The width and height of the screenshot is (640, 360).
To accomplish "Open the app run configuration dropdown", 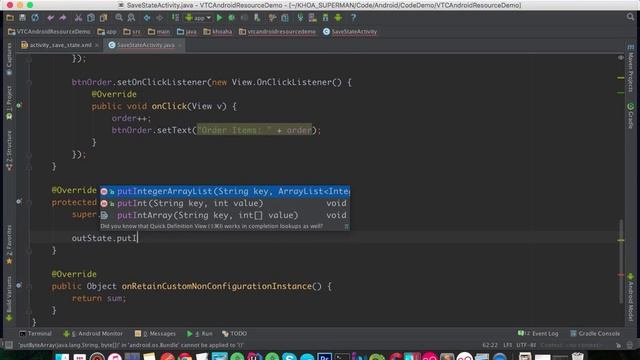I will [198, 18].
